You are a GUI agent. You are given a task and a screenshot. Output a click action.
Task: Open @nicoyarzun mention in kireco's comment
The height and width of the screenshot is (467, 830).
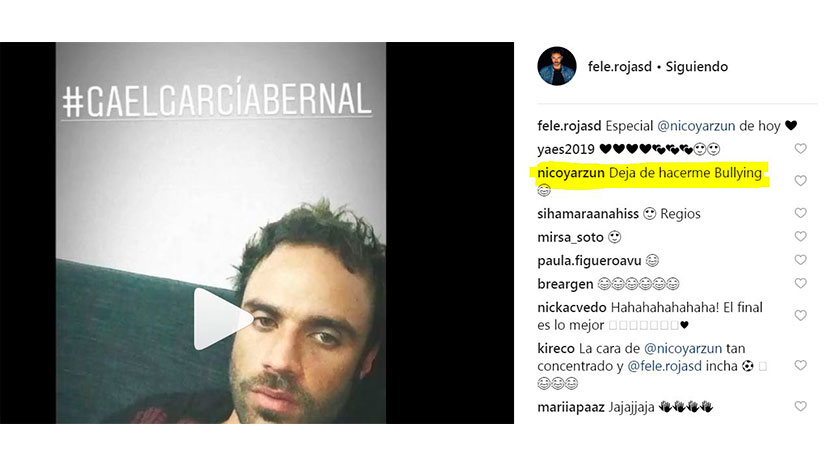683,348
